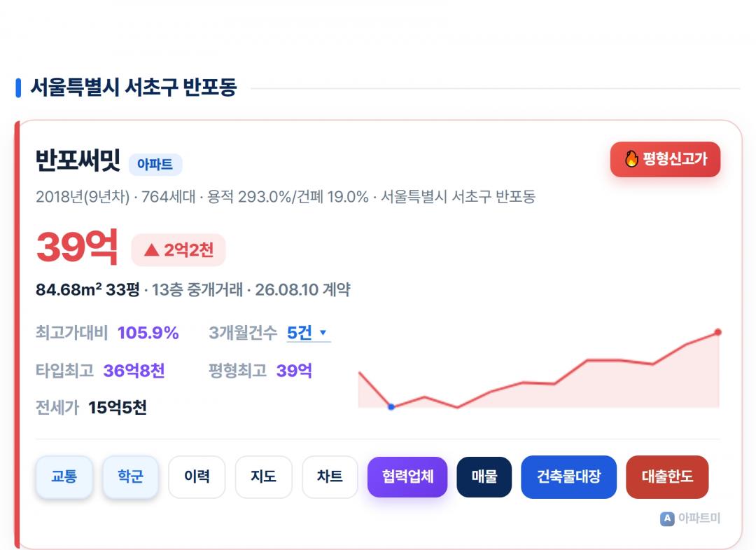756x550 pixels.
Task: Click the 매물 button
Action: point(484,476)
